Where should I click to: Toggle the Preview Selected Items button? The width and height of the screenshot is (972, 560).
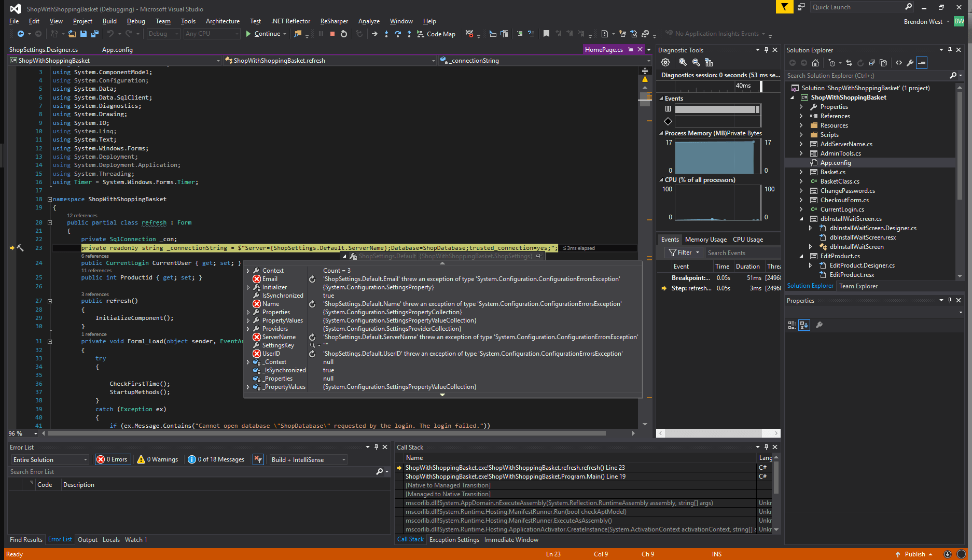click(x=922, y=63)
